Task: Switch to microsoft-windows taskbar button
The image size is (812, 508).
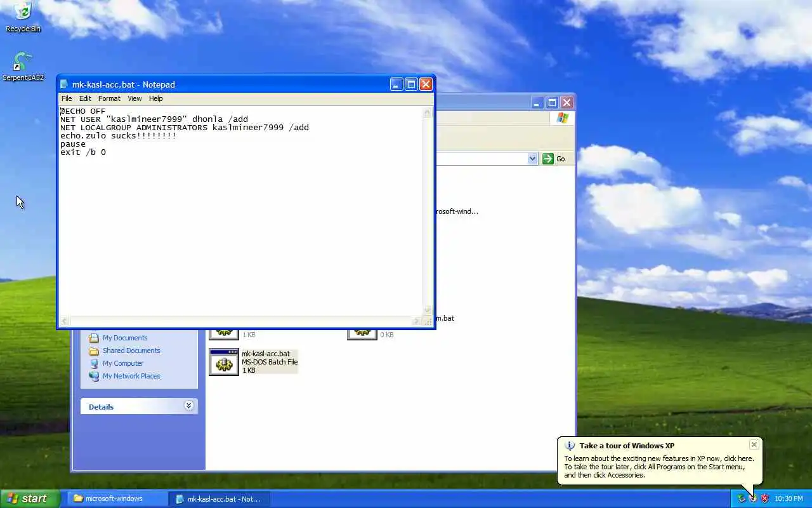Action: [118, 498]
